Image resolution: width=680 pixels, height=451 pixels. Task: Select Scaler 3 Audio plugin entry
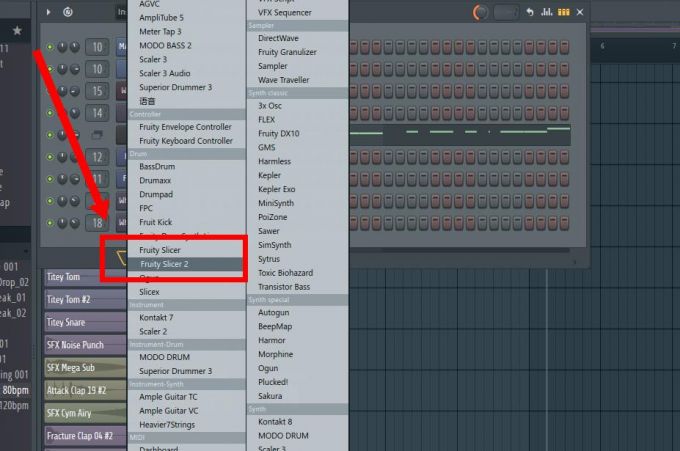(x=165, y=73)
